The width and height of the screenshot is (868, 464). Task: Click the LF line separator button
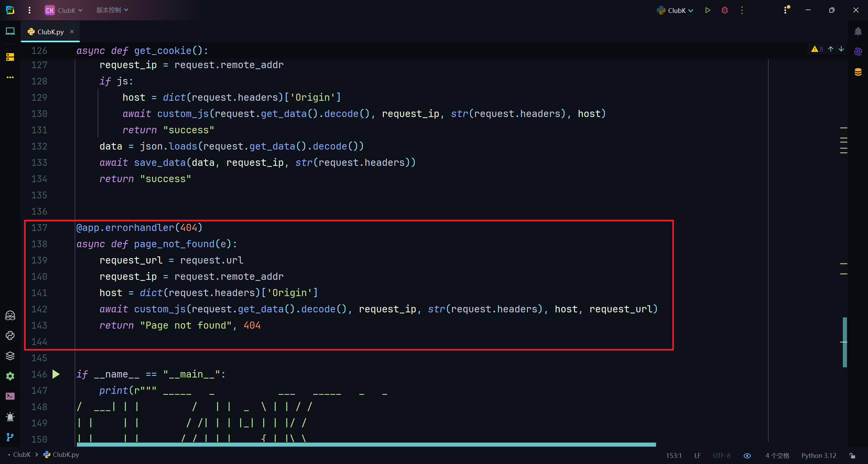tap(697, 456)
